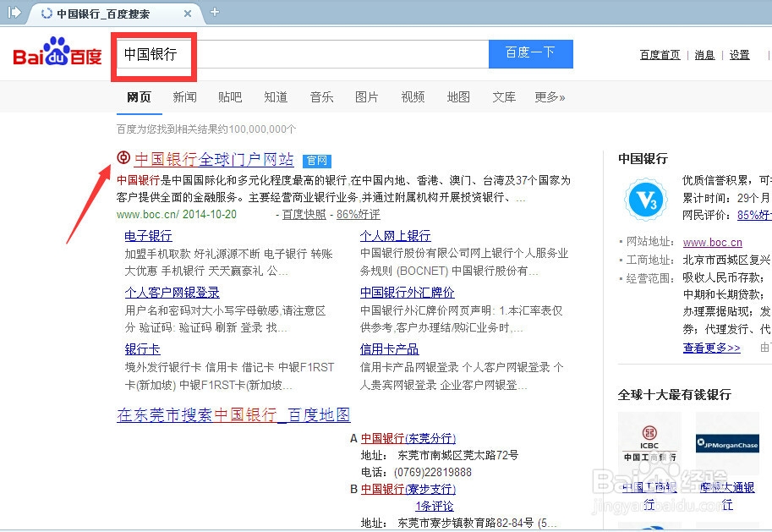Screen dimensions: 772x532
Task: Open 中国银行全球门户网站 result title
Action: click(x=214, y=160)
